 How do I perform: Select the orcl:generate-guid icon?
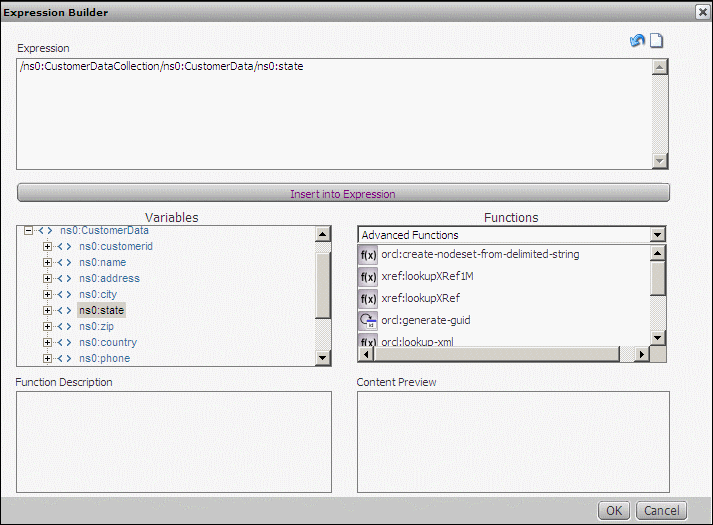(x=368, y=320)
